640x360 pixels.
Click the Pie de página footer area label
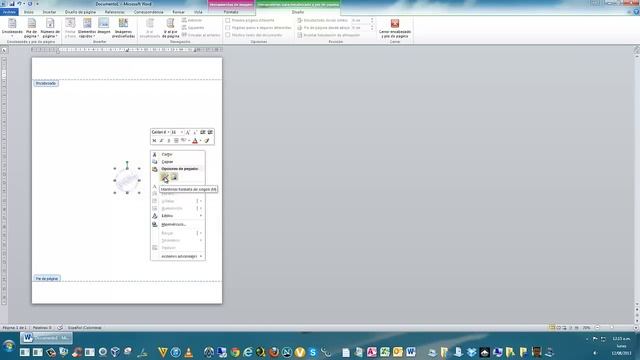[47, 278]
